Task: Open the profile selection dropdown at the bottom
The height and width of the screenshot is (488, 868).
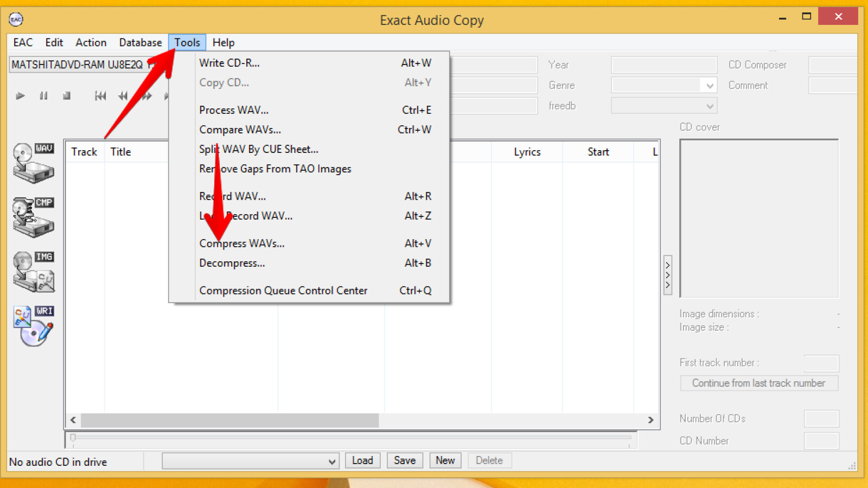Action: (x=333, y=461)
